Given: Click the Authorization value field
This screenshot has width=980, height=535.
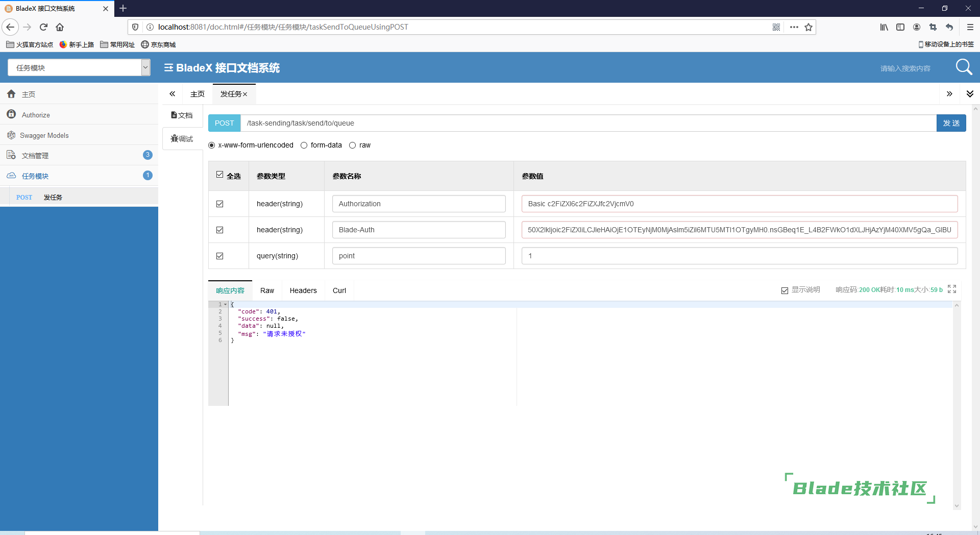Looking at the screenshot, I should [740, 204].
